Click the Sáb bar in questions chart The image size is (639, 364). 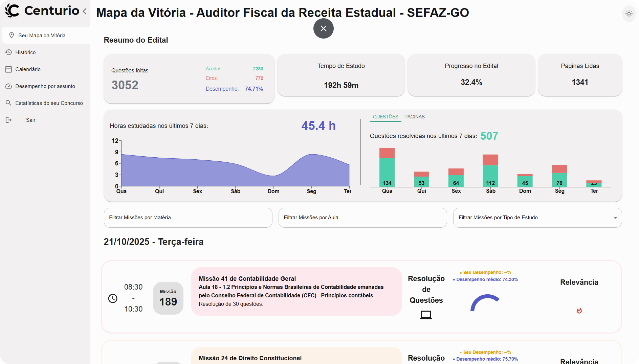click(490, 170)
